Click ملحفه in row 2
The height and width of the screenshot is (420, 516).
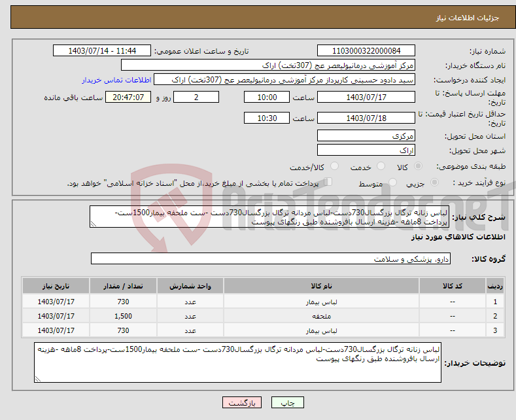coord(321,317)
